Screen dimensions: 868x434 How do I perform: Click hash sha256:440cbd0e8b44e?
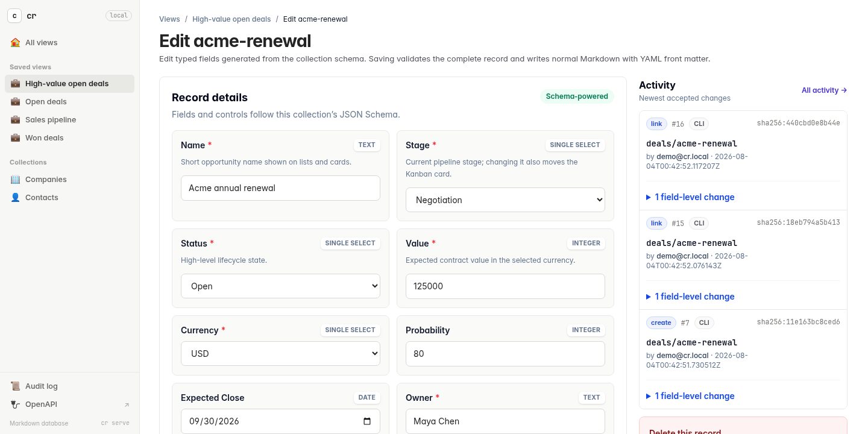click(799, 123)
